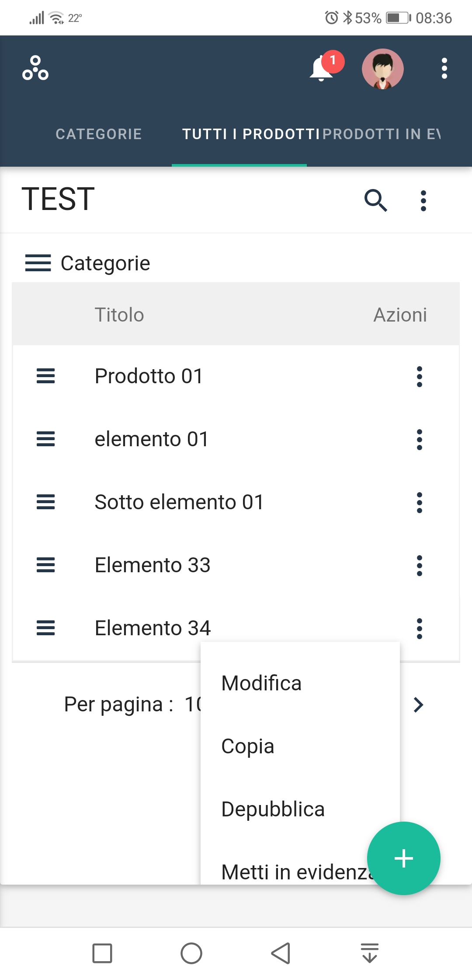The image size is (472, 980).
Task: Open actions menu for Prodotto 01
Action: click(420, 377)
